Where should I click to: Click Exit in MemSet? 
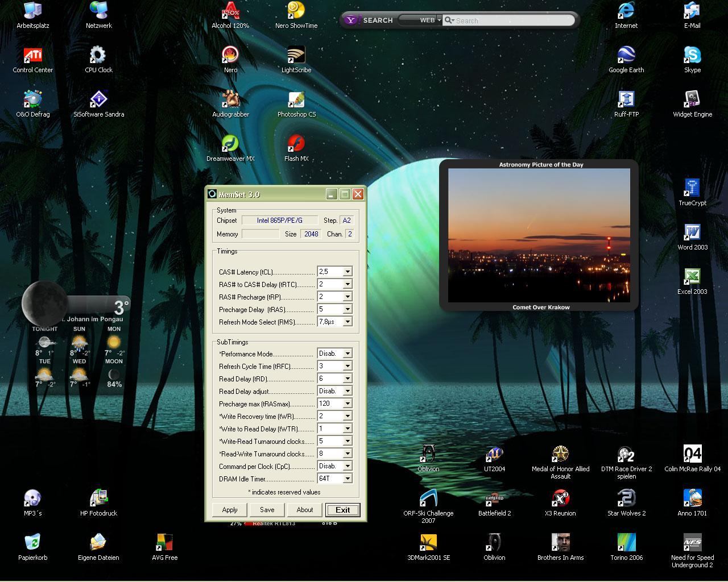pos(342,510)
